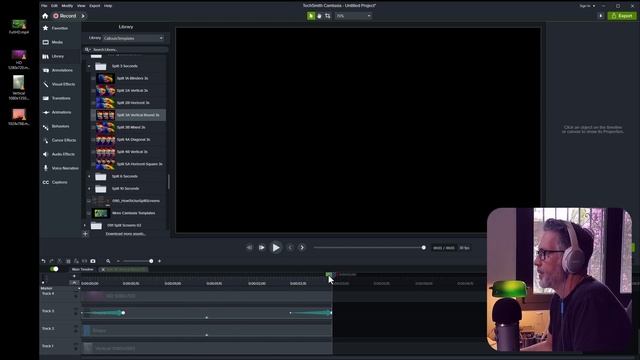640x360 pixels.
Task: Open the Voice Narration tab
Action: (60, 168)
